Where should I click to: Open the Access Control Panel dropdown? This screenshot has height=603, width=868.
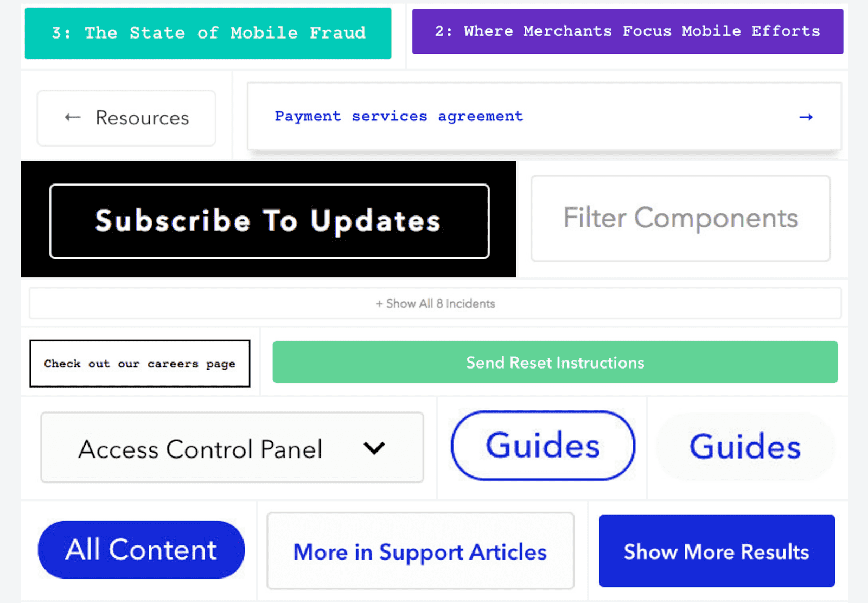pyautogui.click(x=232, y=448)
